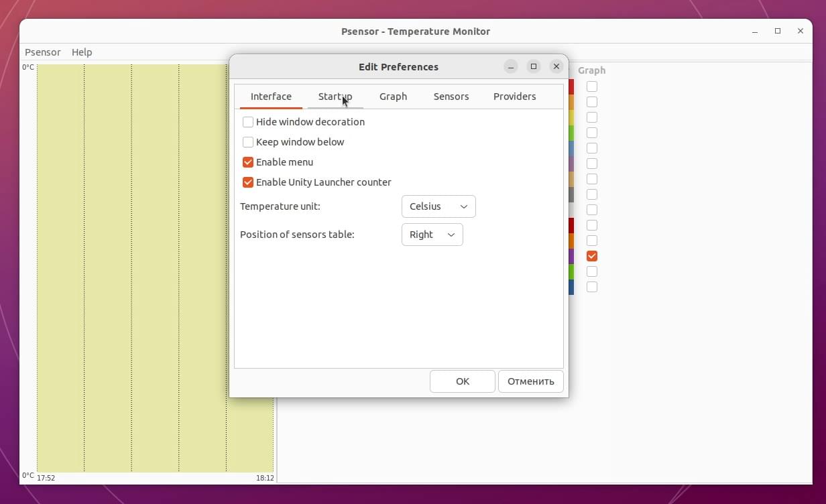Check Graph box beside the dark red swatch

[x=592, y=225]
